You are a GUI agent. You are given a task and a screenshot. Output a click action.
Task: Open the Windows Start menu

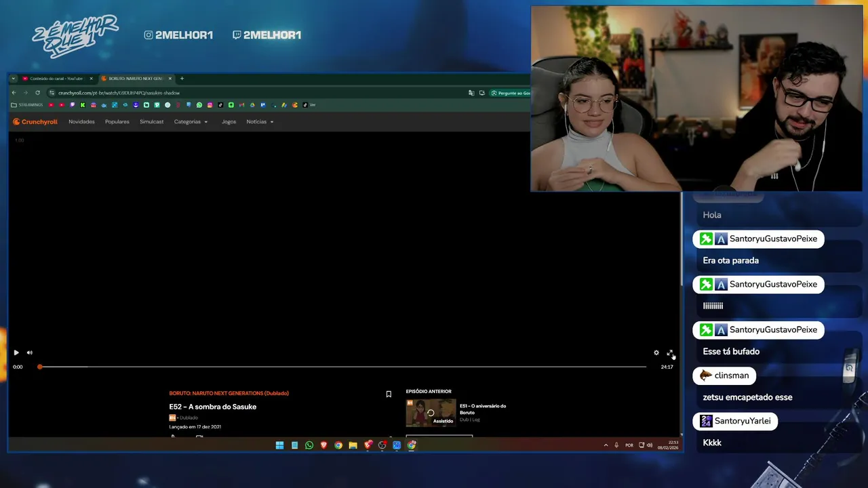(x=279, y=445)
